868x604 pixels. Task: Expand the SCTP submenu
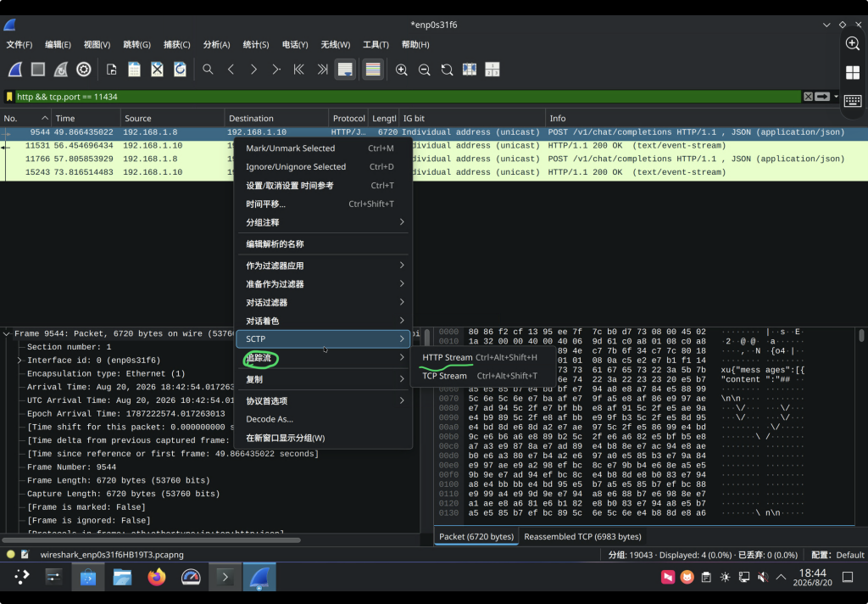coord(324,339)
